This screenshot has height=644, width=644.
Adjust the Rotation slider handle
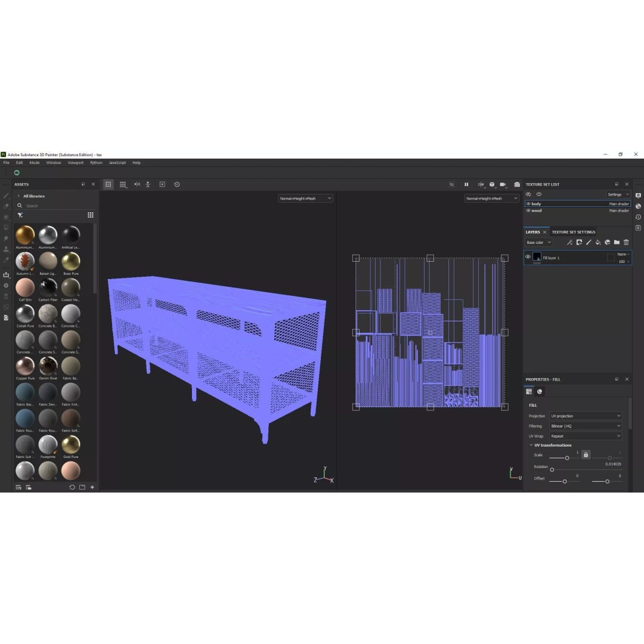click(x=552, y=469)
